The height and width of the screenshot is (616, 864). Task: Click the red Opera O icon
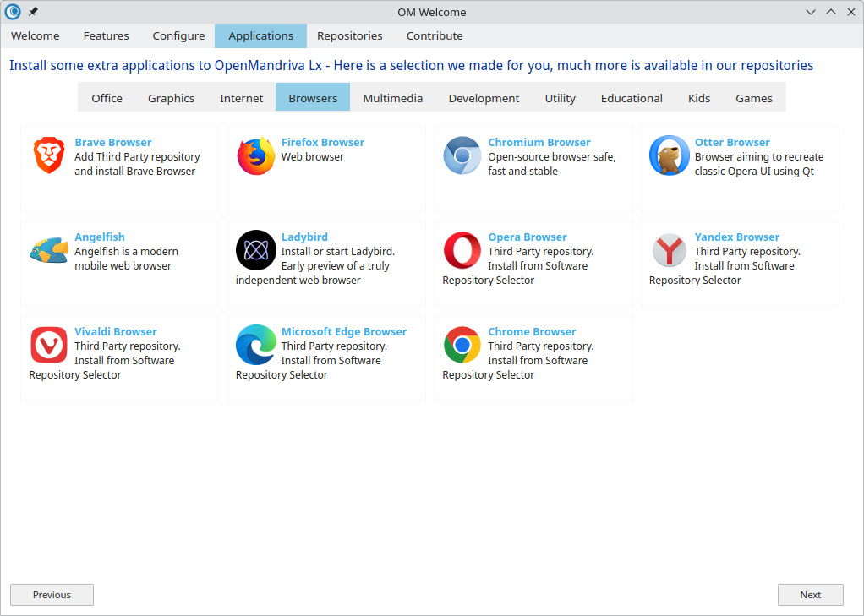pos(462,250)
